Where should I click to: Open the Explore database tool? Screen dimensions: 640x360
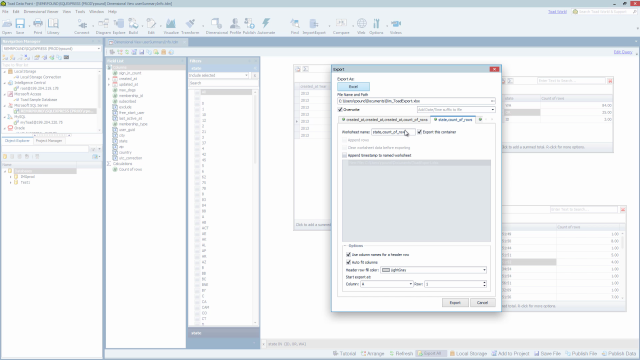119,26
